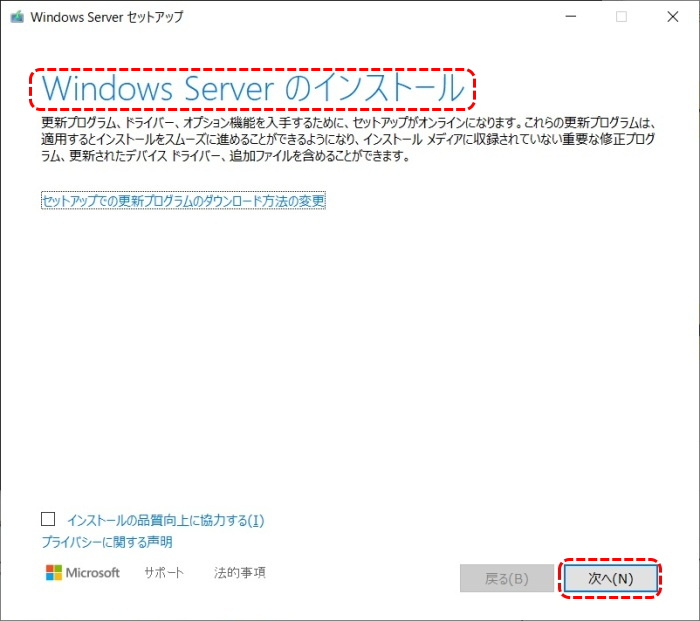700x621 pixels.
Task: Enable インストールの品質向上に協力する checkbox
Action: (x=48, y=519)
